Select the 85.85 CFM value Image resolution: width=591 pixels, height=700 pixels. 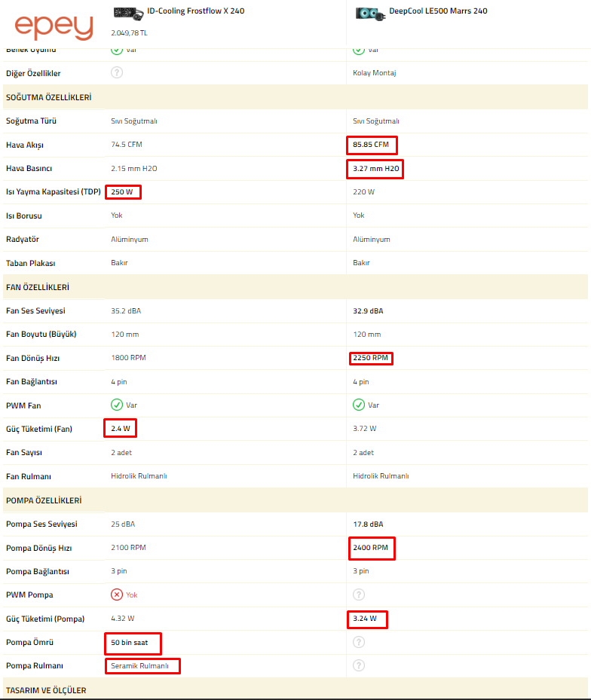tap(371, 145)
